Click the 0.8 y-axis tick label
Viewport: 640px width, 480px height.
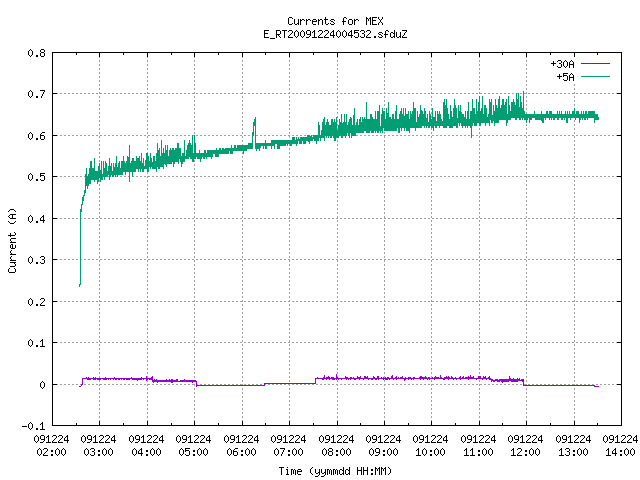point(36,53)
